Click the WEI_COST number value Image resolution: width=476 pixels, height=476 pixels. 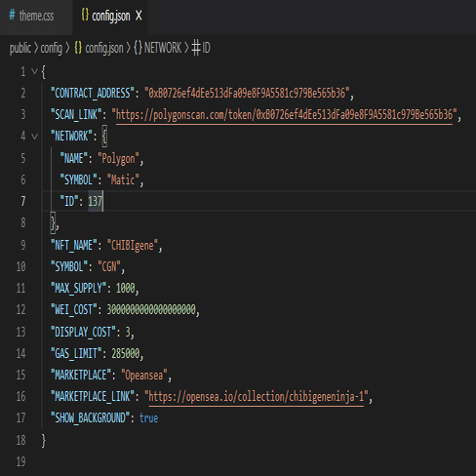click(x=151, y=309)
